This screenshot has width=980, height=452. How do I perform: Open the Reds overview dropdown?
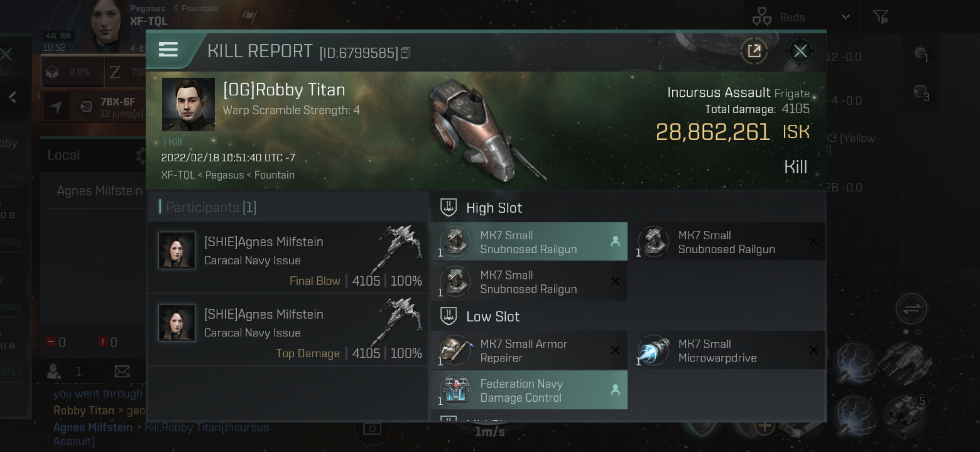[845, 17]
